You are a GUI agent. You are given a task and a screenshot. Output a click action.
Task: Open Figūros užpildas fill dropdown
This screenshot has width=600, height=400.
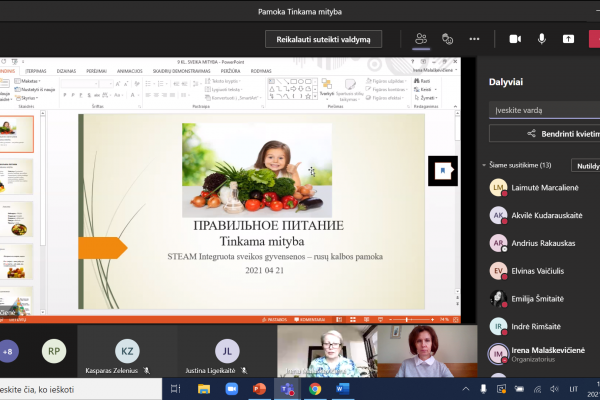pos(386,81)
